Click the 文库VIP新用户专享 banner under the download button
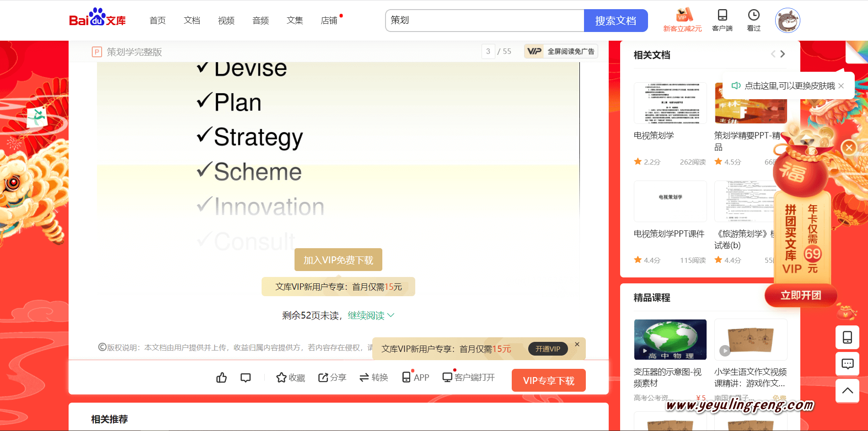 338,287
